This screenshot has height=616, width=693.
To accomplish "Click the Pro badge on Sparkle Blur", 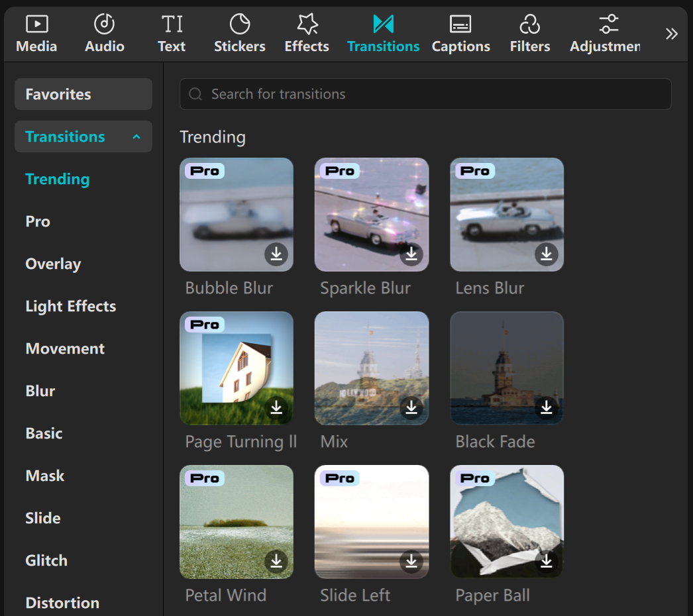I will (x=339, y=171).
